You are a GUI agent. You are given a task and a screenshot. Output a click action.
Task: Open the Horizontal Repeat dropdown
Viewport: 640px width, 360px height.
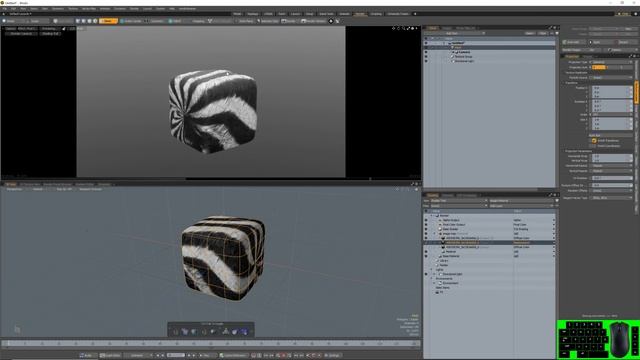click(612, 166)
